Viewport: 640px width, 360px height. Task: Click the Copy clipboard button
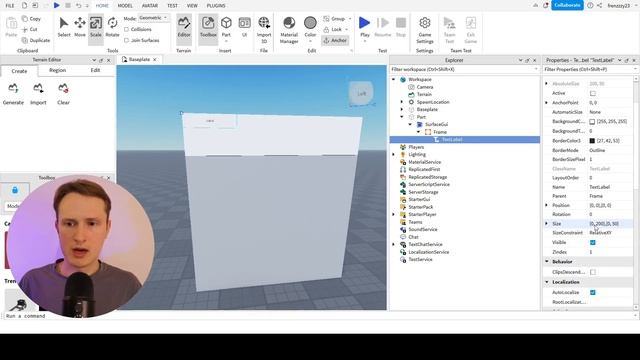[x=31, y=19]
